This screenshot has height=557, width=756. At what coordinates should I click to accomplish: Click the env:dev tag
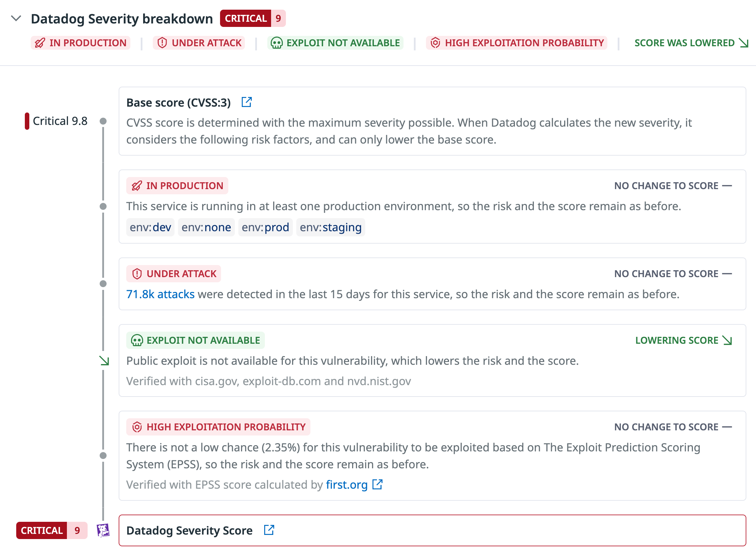(150, 227)
